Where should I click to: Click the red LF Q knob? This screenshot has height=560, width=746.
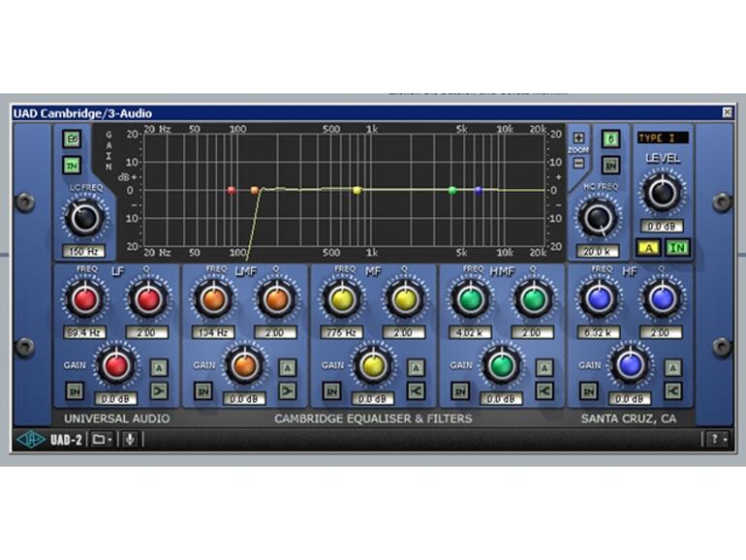click(148, 299)
